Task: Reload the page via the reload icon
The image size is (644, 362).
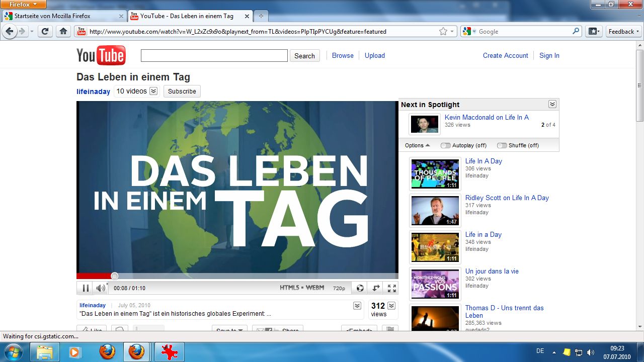Action: click(x=44, y=31)
